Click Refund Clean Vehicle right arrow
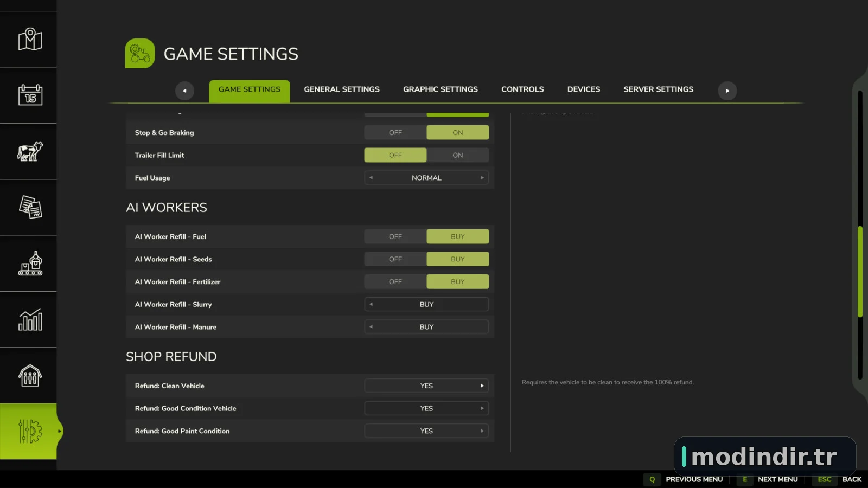This screenshot has height=488, width=868. (482, 386)
